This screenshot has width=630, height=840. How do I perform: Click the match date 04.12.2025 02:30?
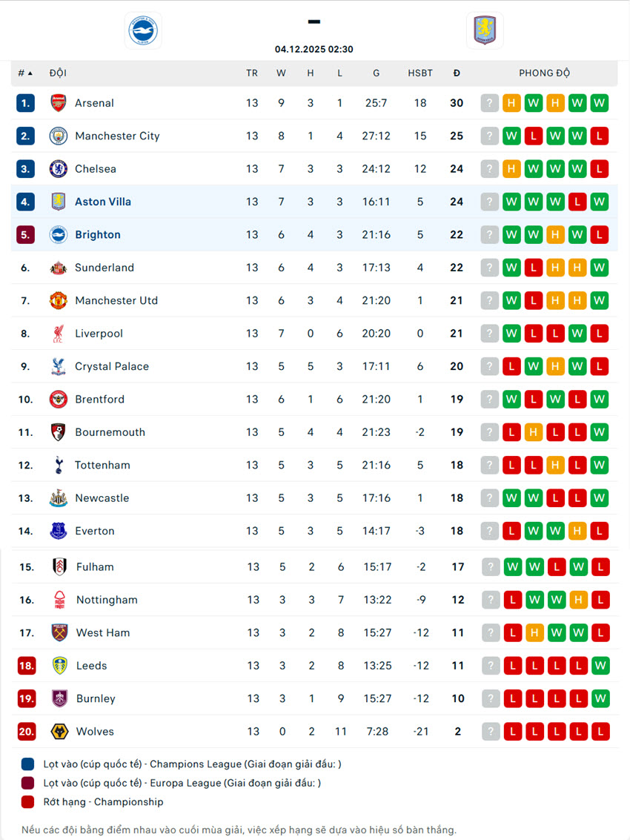click(x=314, y=50)
